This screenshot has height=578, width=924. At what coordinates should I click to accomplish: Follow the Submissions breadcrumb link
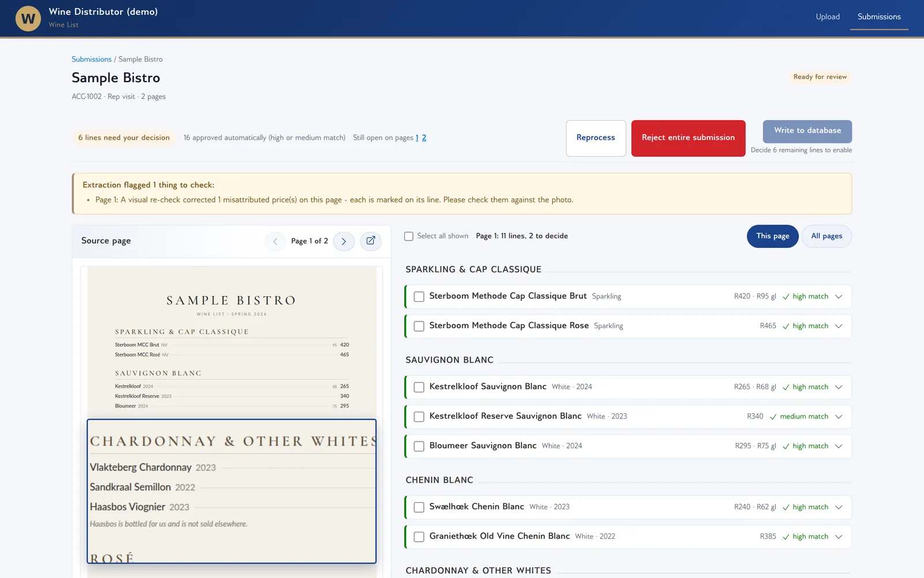coord(91,59)
